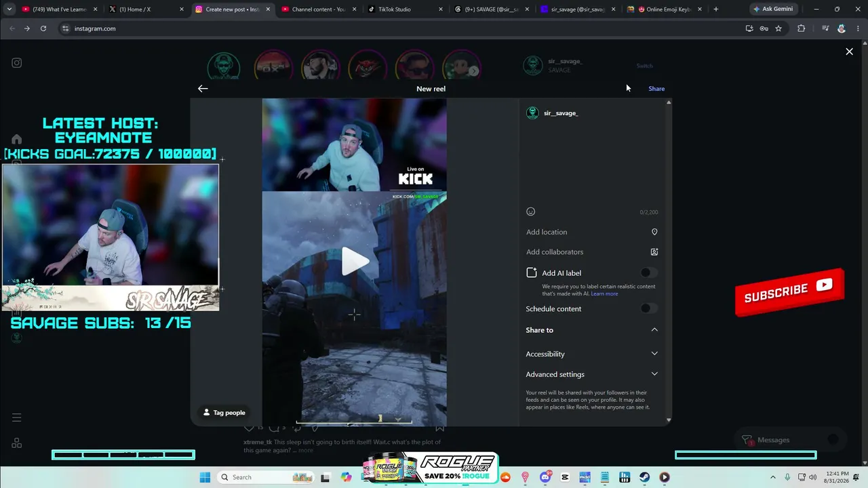Switch to the sir_savage Twitch tab

pos(578,9)
